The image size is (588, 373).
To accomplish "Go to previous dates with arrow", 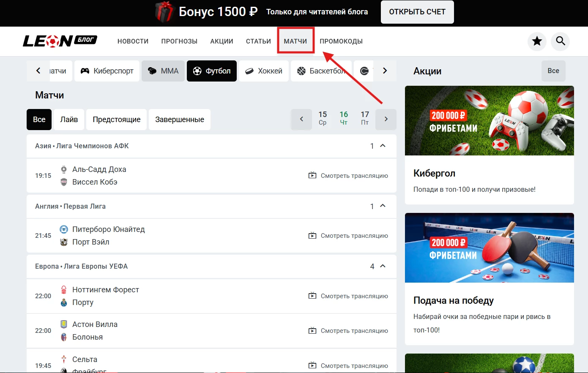I will pos(301,119).
